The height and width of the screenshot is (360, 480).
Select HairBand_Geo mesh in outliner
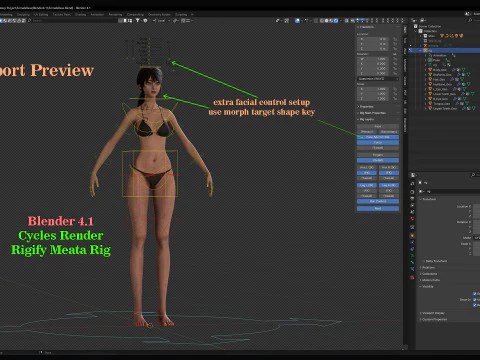(x=442, y=84)
